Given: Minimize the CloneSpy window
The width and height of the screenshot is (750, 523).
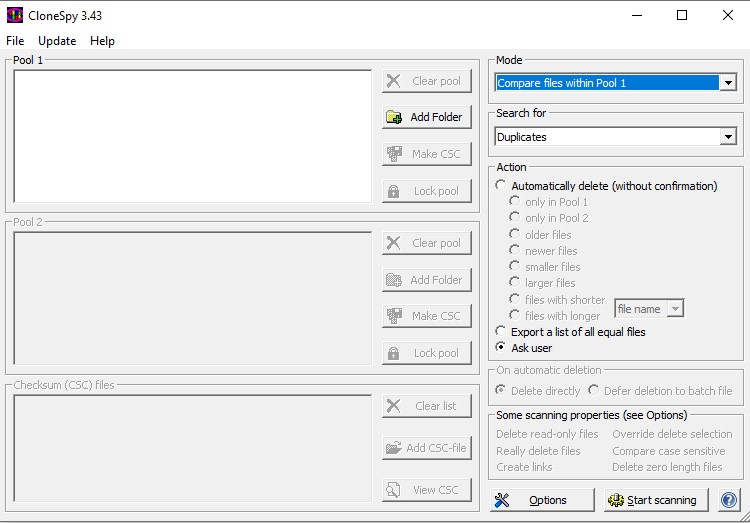Looking at the screenshot, I should click(x=637, y=15).
